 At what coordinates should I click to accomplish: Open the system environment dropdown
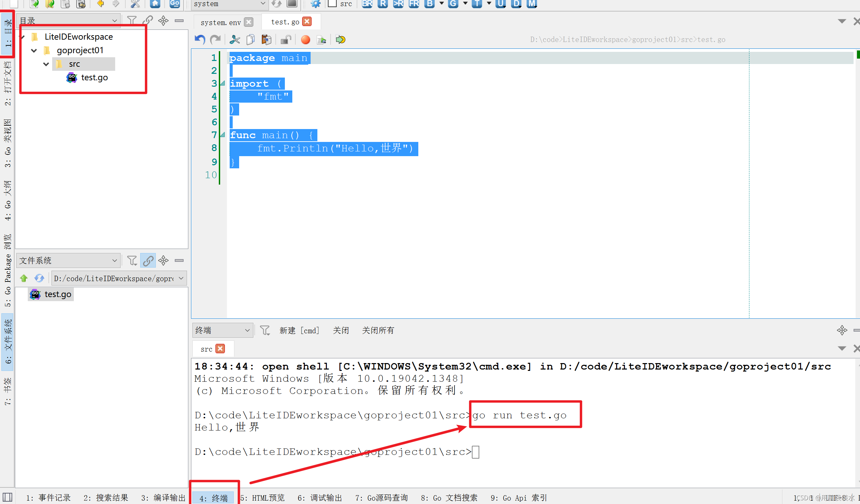coord(229,4)
